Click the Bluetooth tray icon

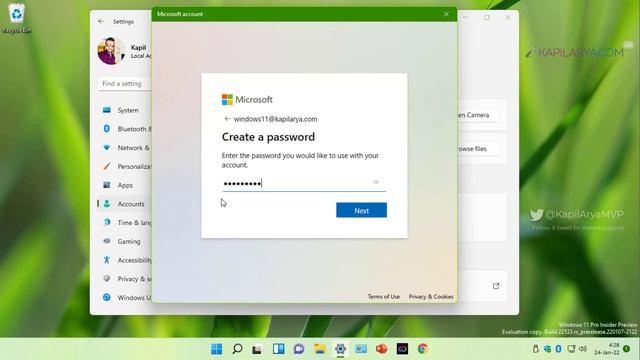pyautogui.click(x=559, y=349)
